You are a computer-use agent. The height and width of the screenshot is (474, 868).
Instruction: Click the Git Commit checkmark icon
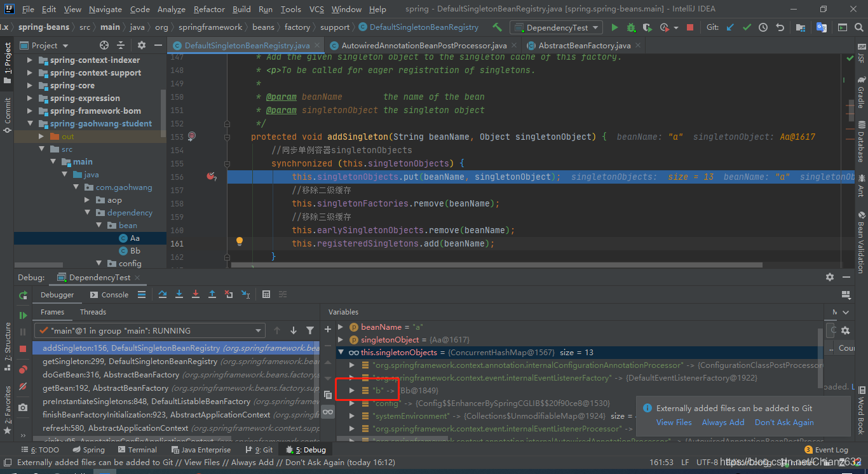pyautogui.click(x=747, y=27)
